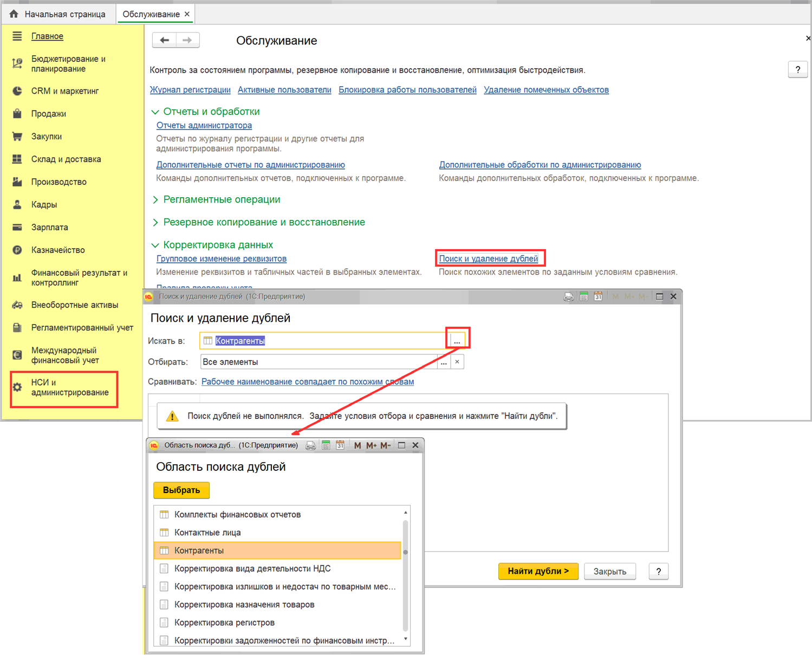Screen dimensions: 812x667
Task: Open help button on Обслуживание page
Action: [798, 69]
